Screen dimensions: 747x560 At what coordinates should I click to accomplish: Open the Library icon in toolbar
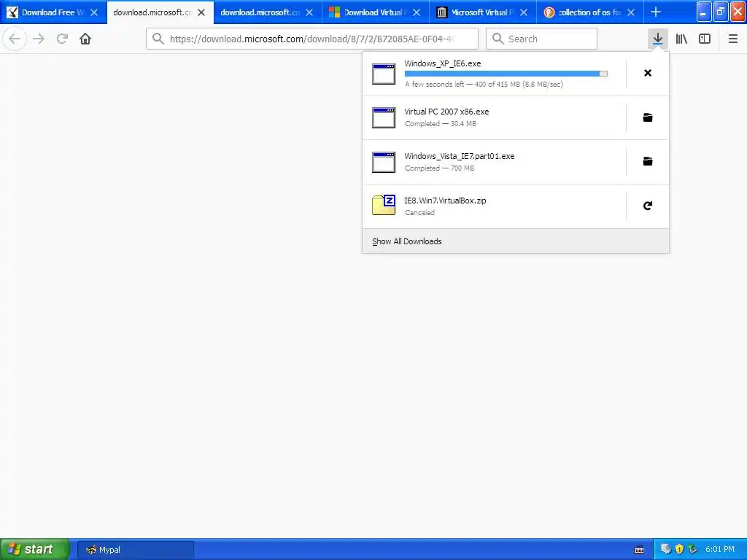(x=681, y=39)
